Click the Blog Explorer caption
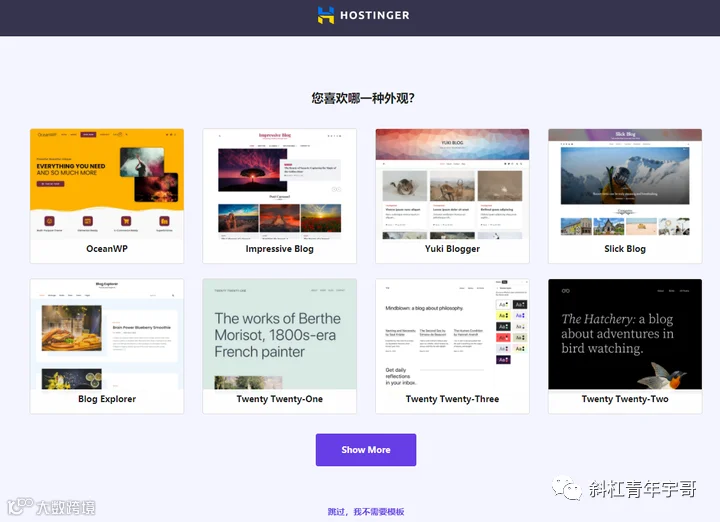720x522 pixels. point(107,399)
